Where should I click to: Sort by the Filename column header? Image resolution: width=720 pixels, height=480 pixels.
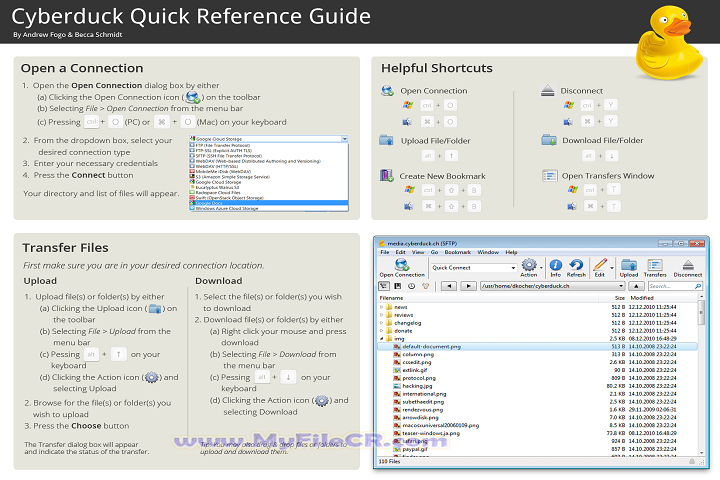click(489, 298)
